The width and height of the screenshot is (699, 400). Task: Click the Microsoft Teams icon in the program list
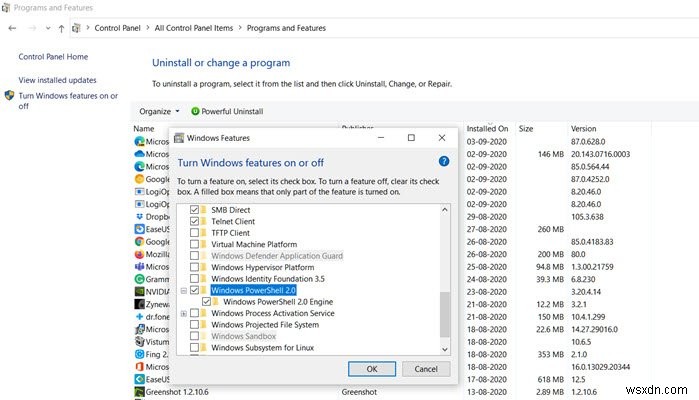139,267
